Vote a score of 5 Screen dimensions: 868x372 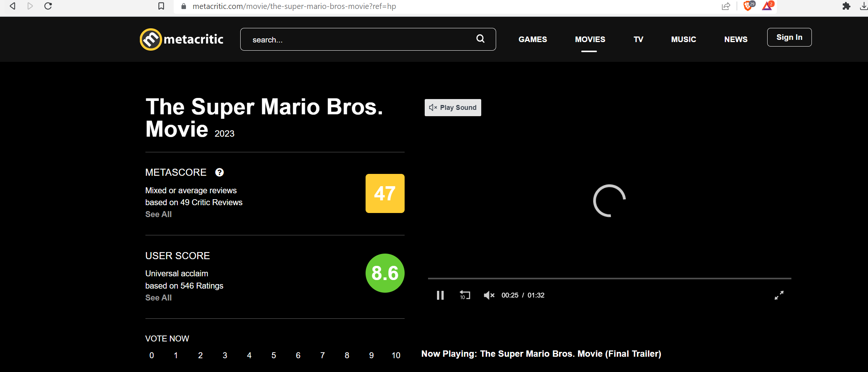pyautogui.click(x=274, y=355)
